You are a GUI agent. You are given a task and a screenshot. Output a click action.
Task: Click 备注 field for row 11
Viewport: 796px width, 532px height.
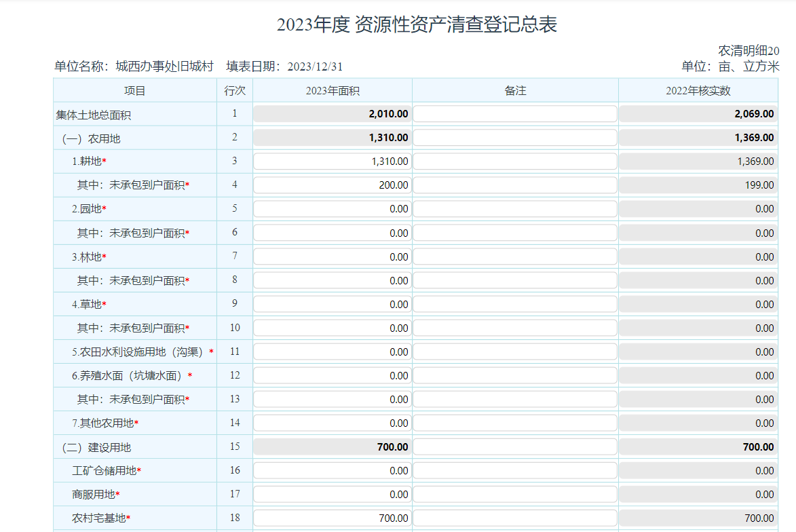(515, 351)
